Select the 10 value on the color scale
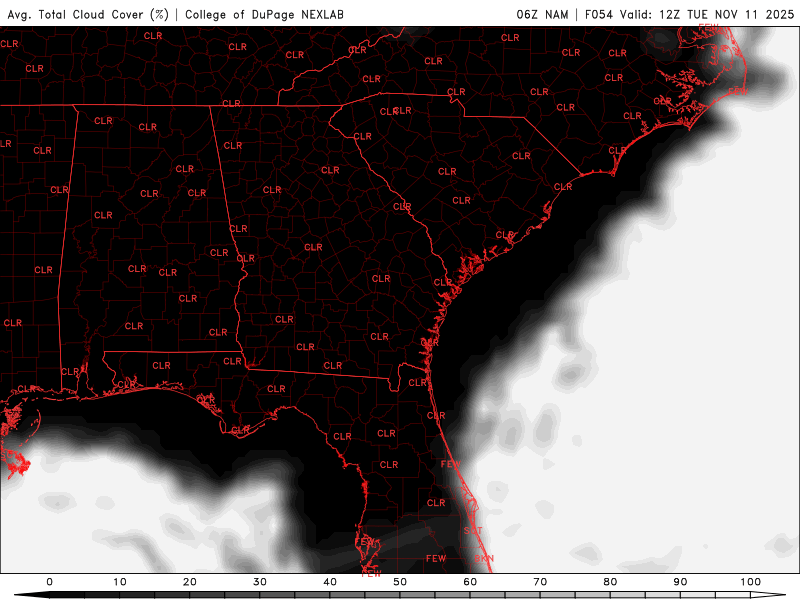This screenshot has width=800, height=600. click(x=119, y=582)
